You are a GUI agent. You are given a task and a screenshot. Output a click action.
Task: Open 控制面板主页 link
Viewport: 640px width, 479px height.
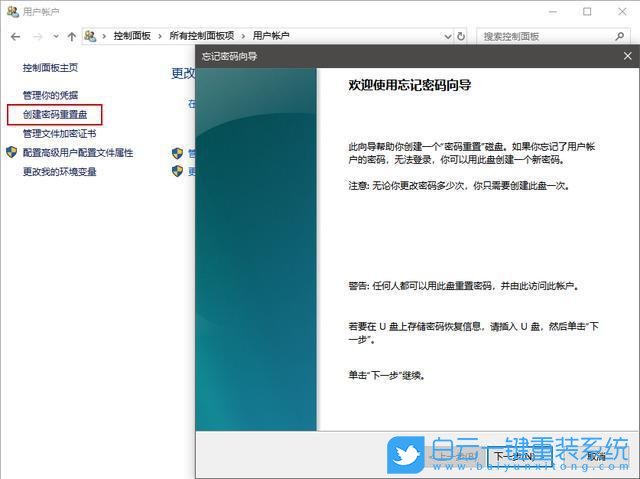(50, 68)
